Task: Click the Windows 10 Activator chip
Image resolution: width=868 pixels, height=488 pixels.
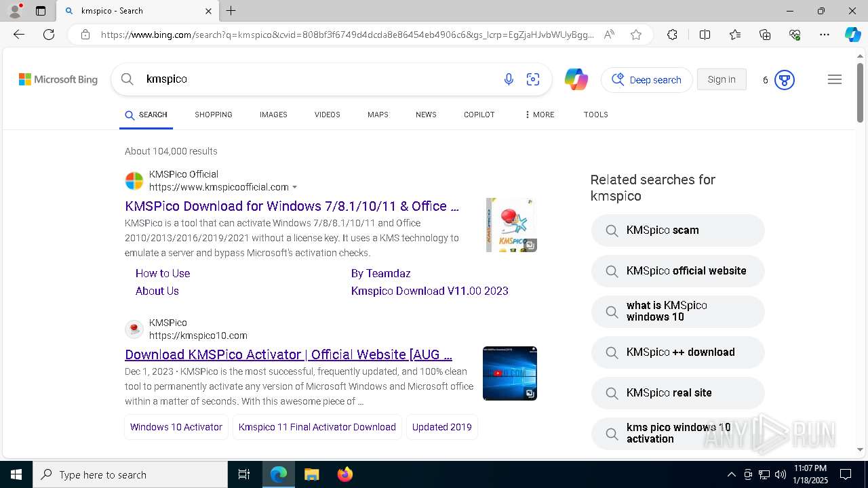Action: click(x=176, y=427)
